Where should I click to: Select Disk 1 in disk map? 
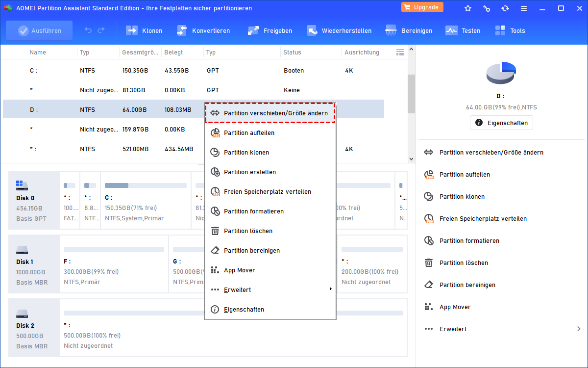click(x=33, y=263)
